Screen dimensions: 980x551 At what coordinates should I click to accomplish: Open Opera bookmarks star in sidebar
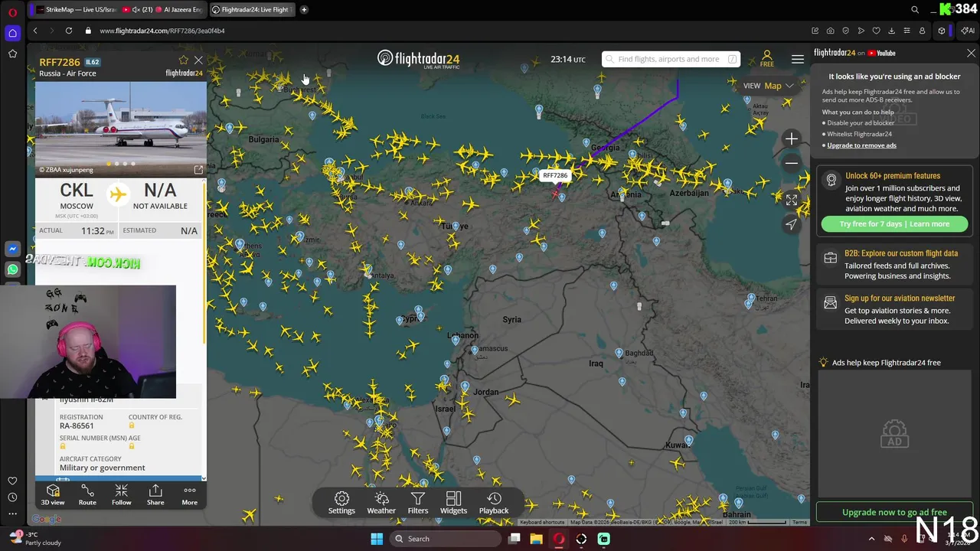pos(12,54)
